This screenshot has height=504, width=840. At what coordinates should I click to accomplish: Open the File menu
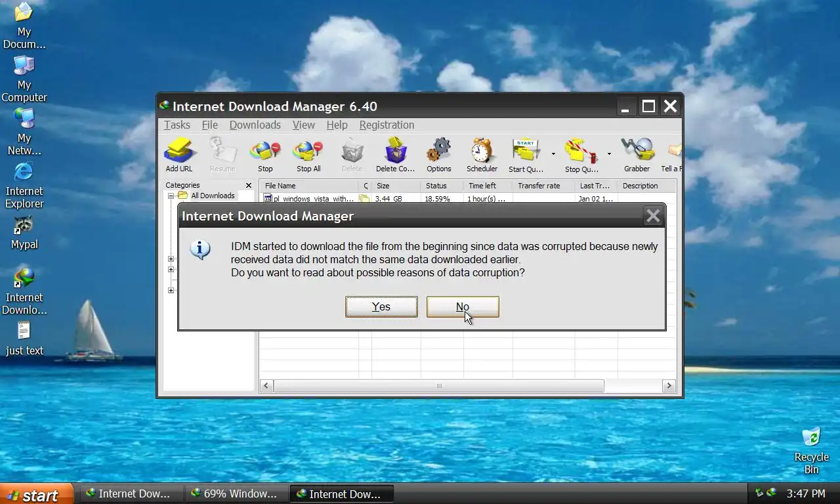pyautogui.click(x=210, y=125)
